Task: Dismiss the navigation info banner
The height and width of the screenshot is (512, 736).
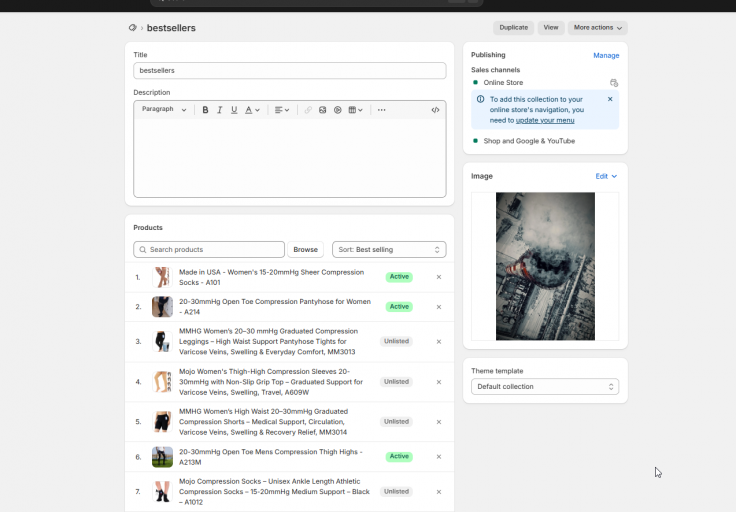Action: click(x=610, y=99)
